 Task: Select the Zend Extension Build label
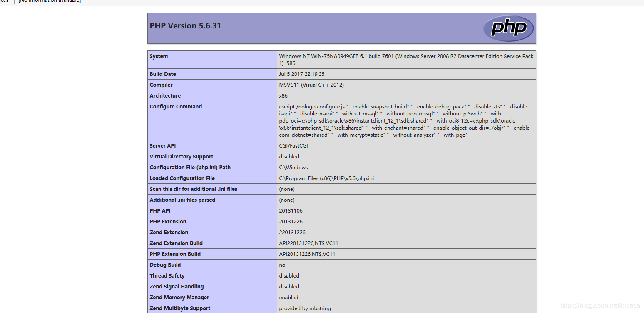click(x=177, y=243)
